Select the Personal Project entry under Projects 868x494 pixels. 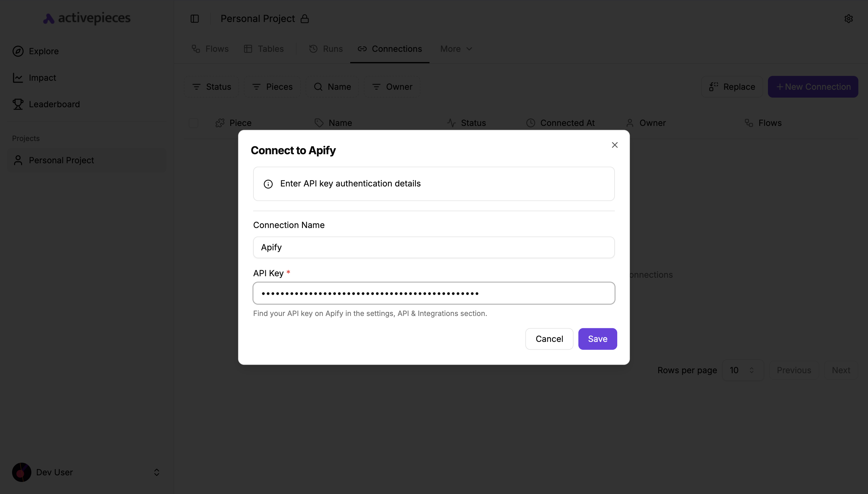click(61, 160)
